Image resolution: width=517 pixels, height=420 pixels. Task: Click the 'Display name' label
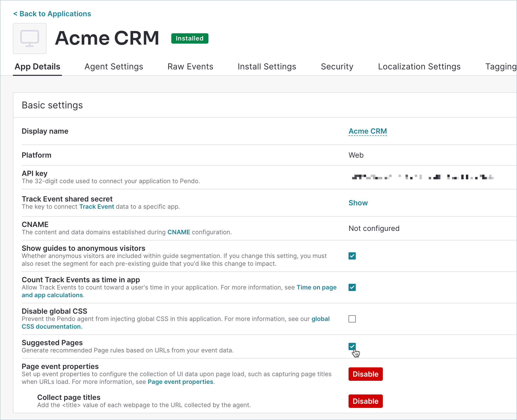pos(45,131)
